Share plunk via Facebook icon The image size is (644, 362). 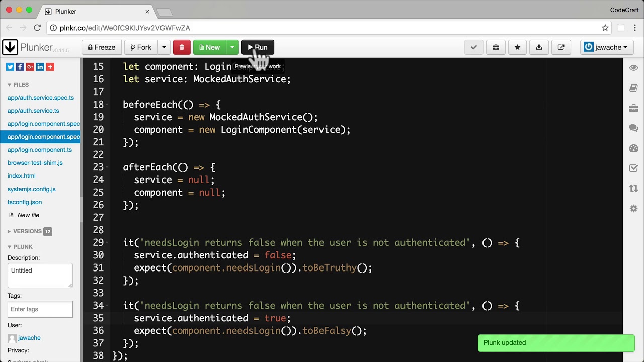20,67
